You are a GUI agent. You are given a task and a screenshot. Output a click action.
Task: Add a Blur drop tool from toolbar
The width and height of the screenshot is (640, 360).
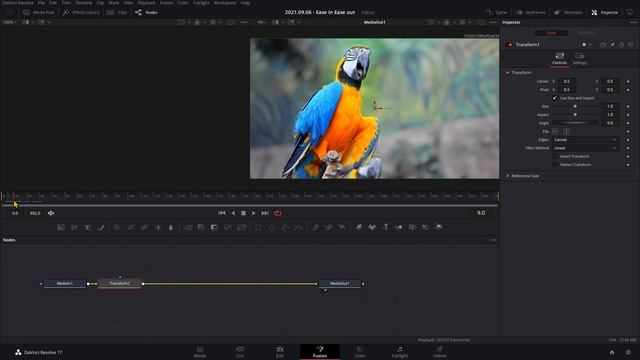click(x=171, y=227)
